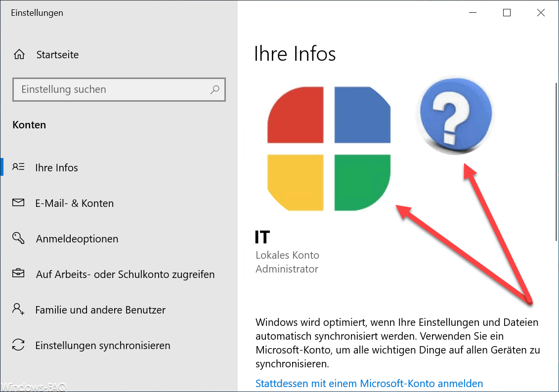
Task: Select the sync arrows icon for Einstellungen synchronisieren
Action: (x=19, y=345)
